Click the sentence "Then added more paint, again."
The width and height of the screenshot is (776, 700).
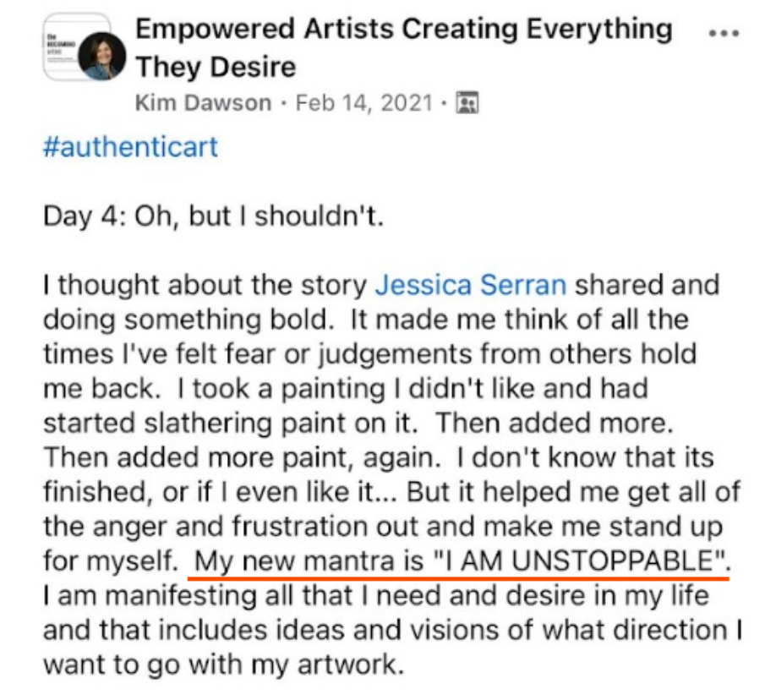[242, 458]
